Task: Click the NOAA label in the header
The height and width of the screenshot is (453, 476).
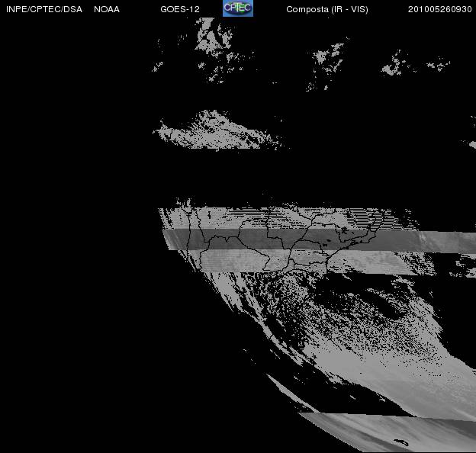Action: point(107,9)
